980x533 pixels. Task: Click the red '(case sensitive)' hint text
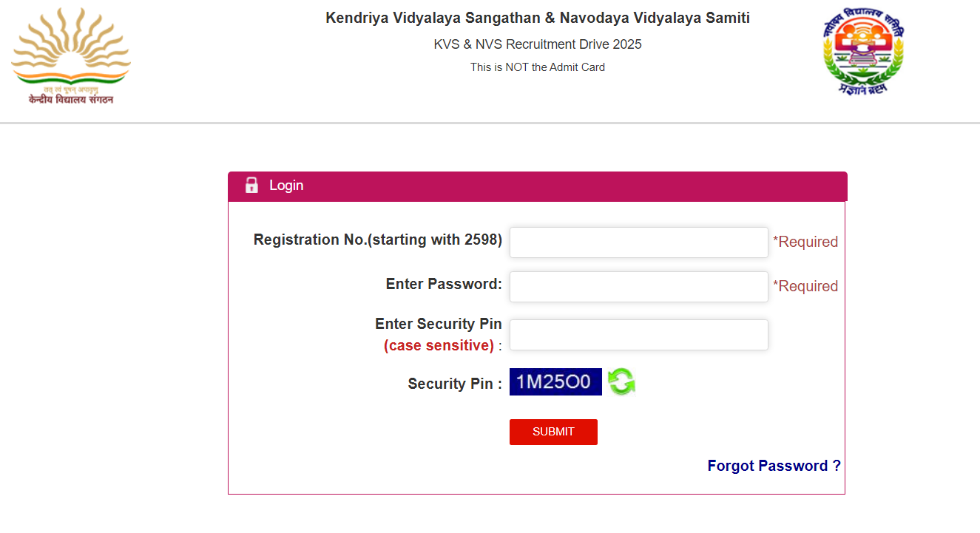439,345
